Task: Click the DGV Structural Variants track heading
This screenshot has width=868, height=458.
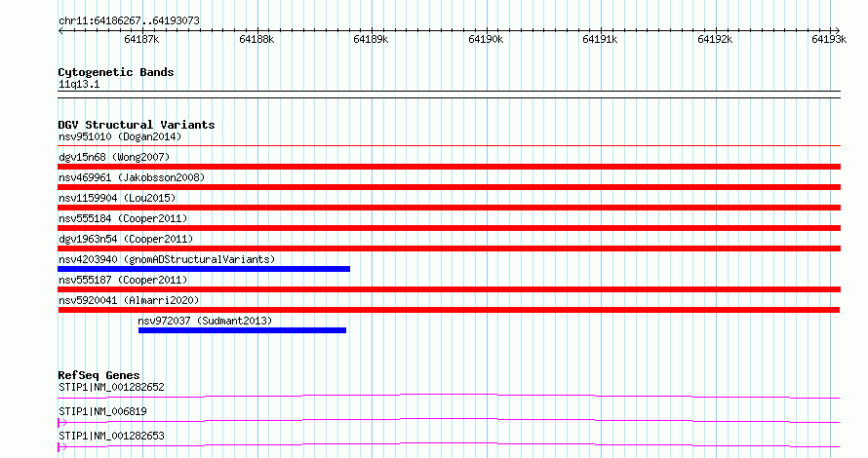Action: click(137, 125)
